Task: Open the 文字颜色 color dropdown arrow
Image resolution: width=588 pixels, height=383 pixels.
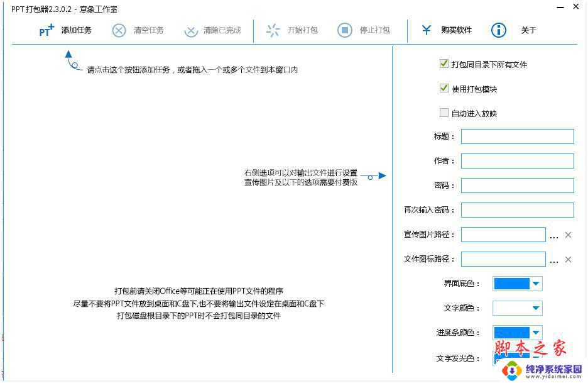Action: pos(536,308)
